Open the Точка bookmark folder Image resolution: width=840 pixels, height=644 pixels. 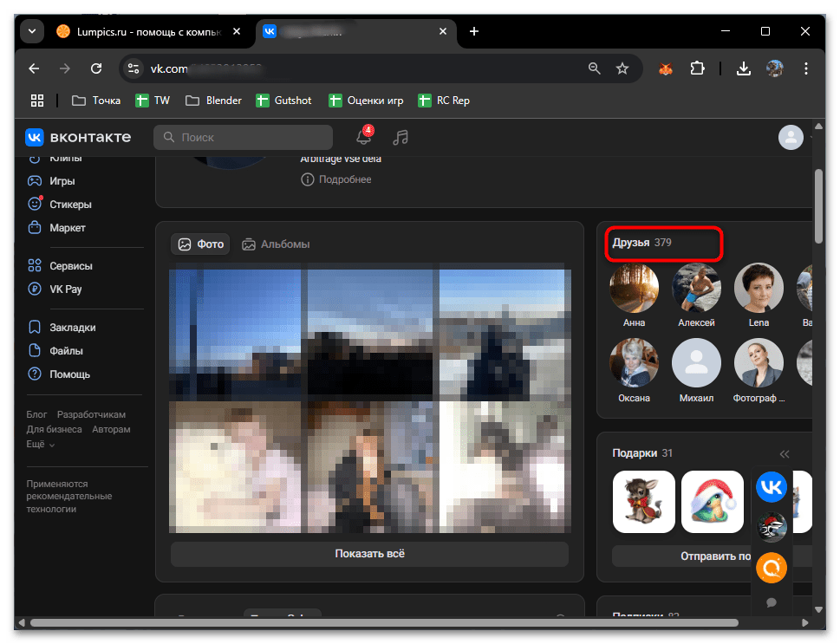[x=96, y=101]
